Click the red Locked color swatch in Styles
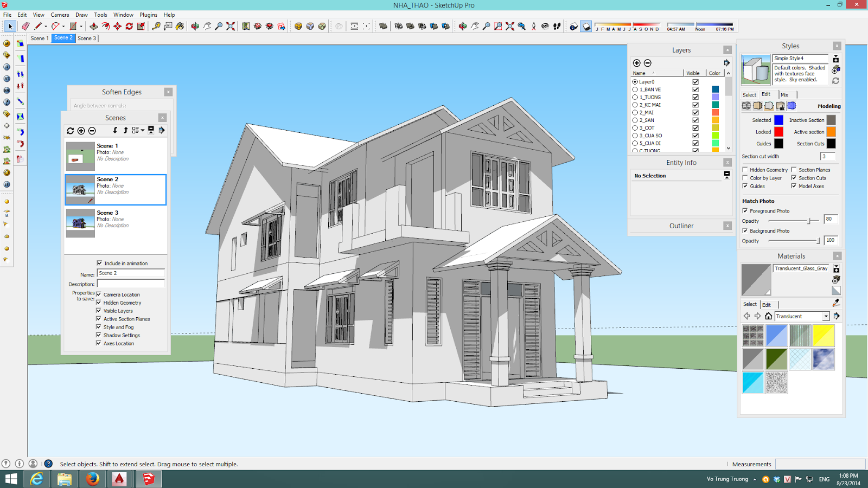Image resolution: width=868 pixels, height=488 pixels. pos(779,132)
